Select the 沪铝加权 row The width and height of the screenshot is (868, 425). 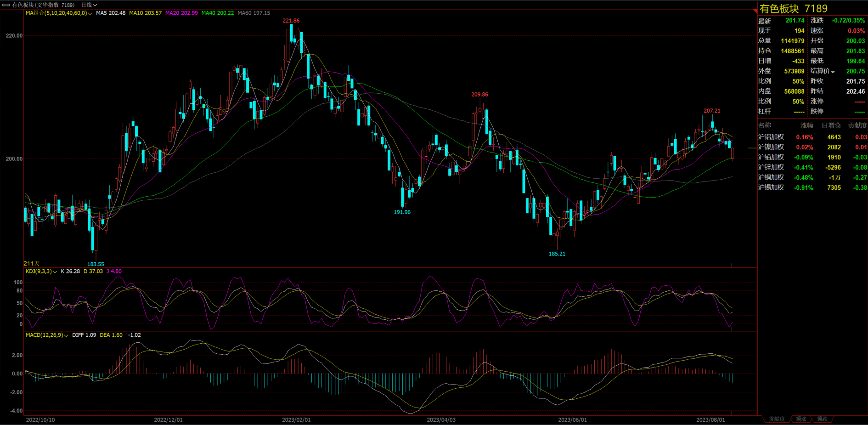[x=771, y=137]
